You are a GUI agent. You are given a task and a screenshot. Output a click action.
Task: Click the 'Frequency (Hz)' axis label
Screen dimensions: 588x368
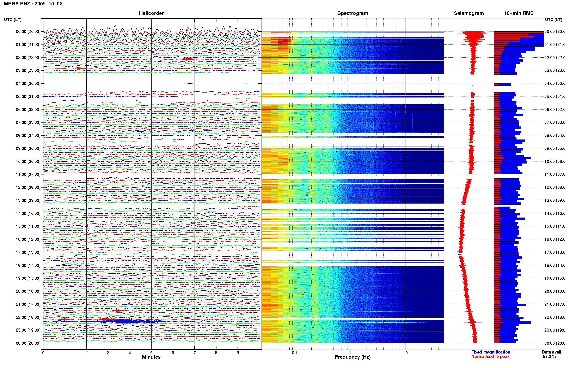point(353,357)
